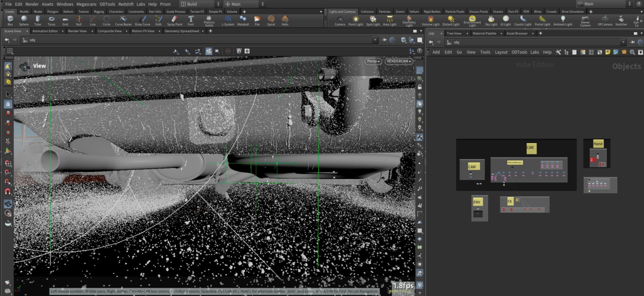
Task: Open the Layout menu in network editor
Action: coord(501,52)
